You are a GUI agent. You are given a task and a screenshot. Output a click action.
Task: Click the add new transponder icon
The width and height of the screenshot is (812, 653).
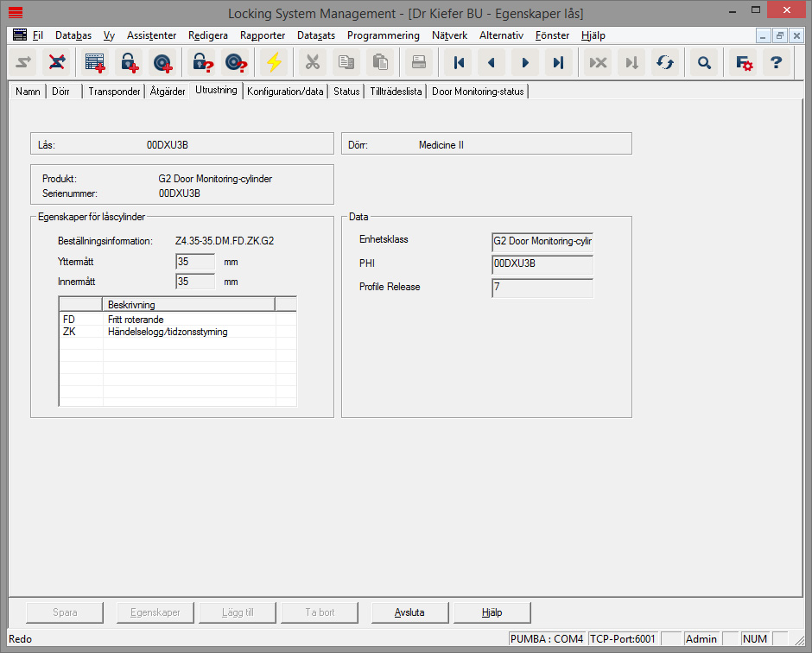pyautogui.click(x=162, y=62)
